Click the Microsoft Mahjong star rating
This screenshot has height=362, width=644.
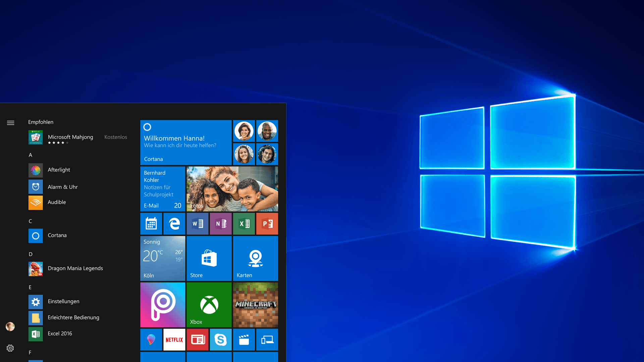58,143
